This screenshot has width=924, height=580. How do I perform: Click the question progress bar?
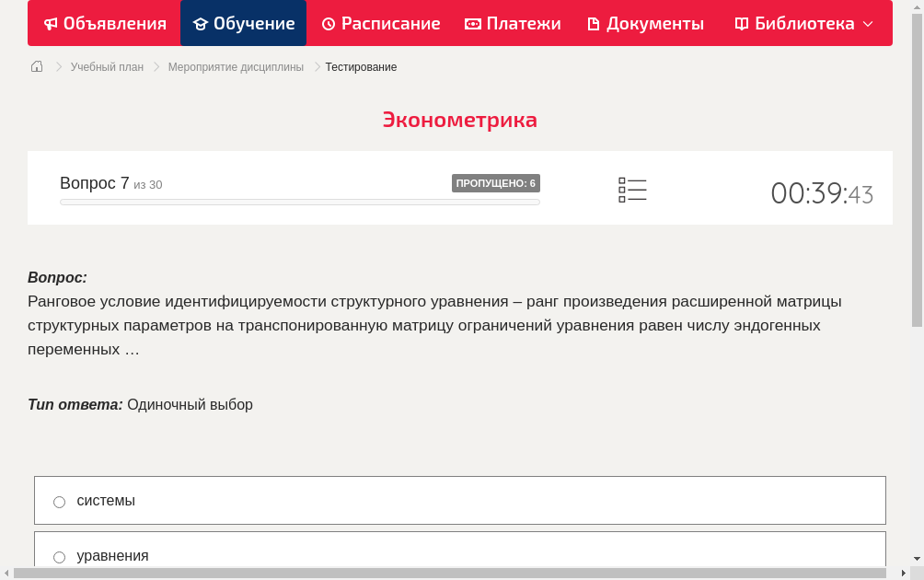(x=299, y=202)
